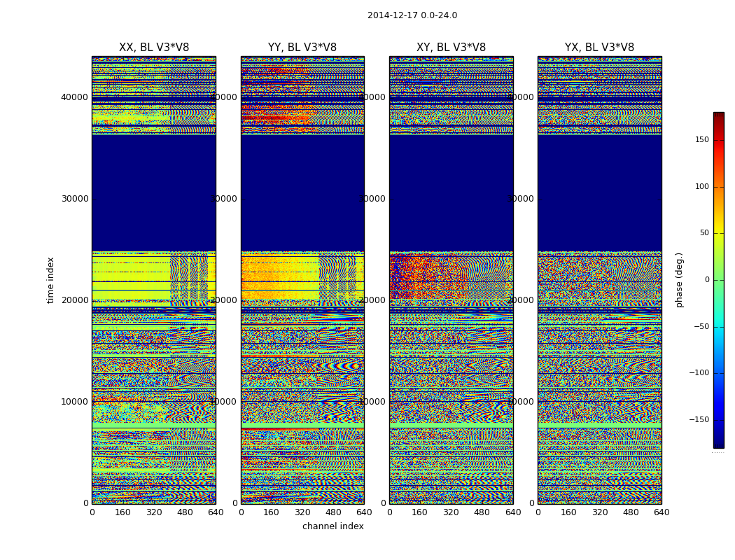Image resolution: width=735 pixels, height=560 pixels.
Task: Click the colorbar tick label '−100'
Action: point(699,373)
